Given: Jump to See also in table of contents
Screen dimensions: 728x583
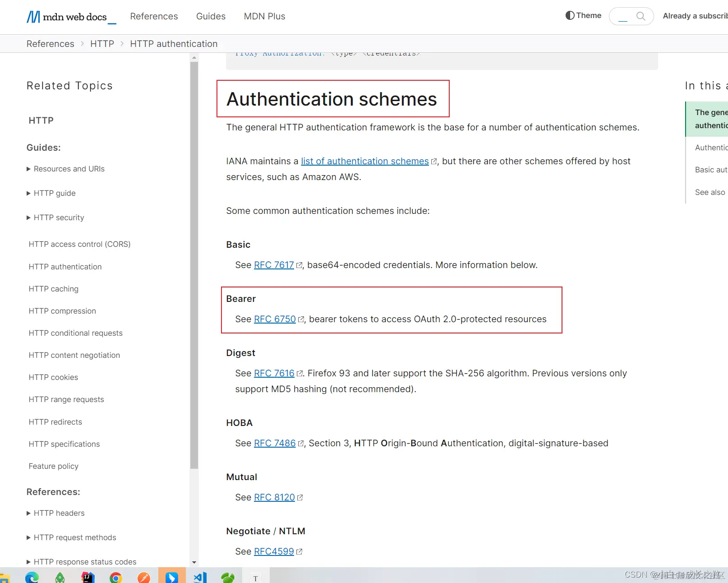Looking at the screenshot, I should pos(710,192).
